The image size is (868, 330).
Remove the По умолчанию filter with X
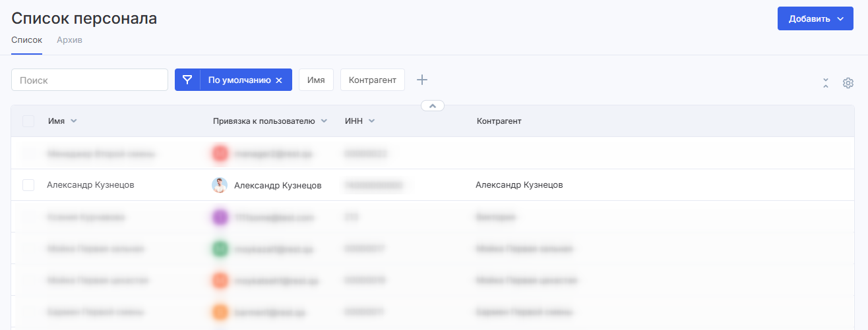pyautogui.click(x=279, y=80)
